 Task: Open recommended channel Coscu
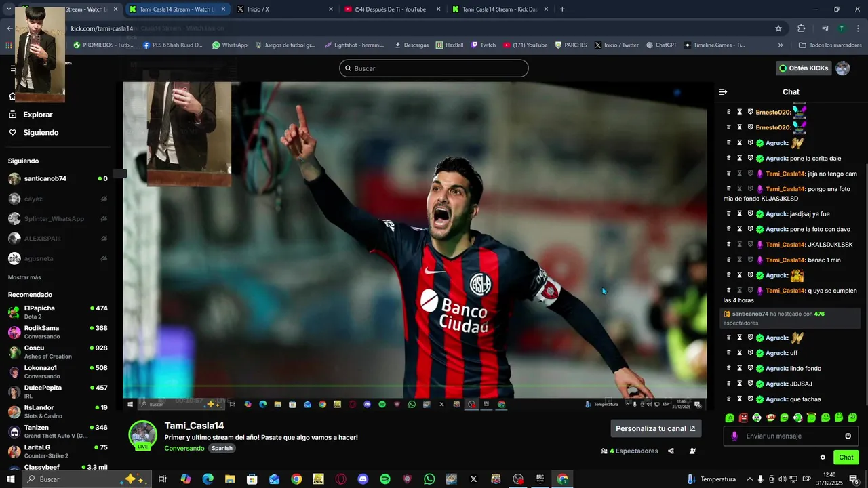58,352
